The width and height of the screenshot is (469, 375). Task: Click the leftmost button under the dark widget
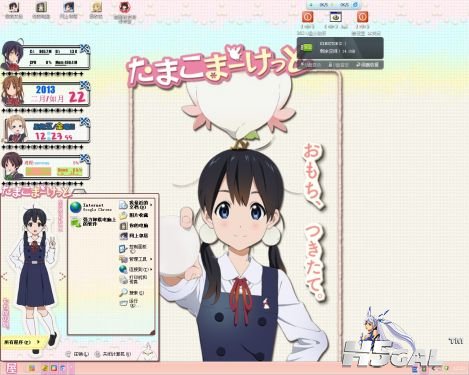pos(310,65)
